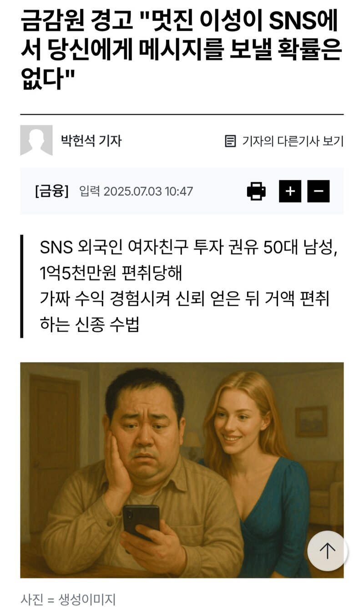
Task: Tap the headline starting with 금감원 경고
Action: 181,51
